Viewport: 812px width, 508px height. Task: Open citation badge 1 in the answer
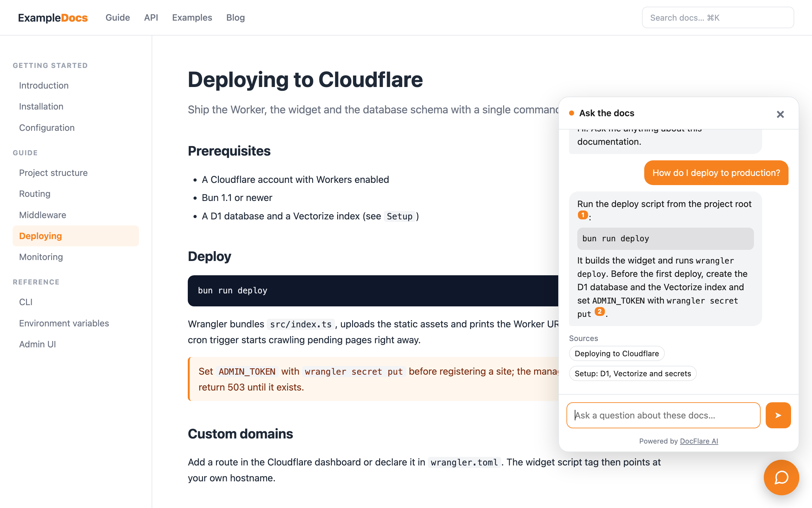coord(582,215)
